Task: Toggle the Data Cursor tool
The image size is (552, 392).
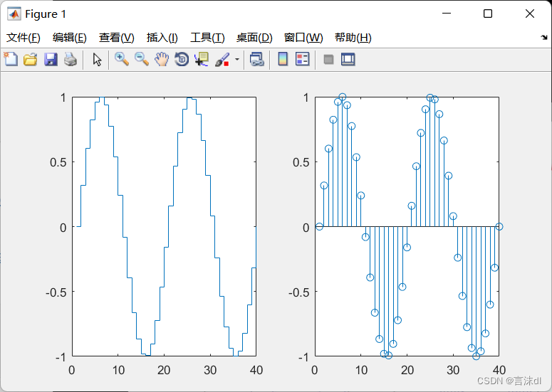Action: [202, 60]
